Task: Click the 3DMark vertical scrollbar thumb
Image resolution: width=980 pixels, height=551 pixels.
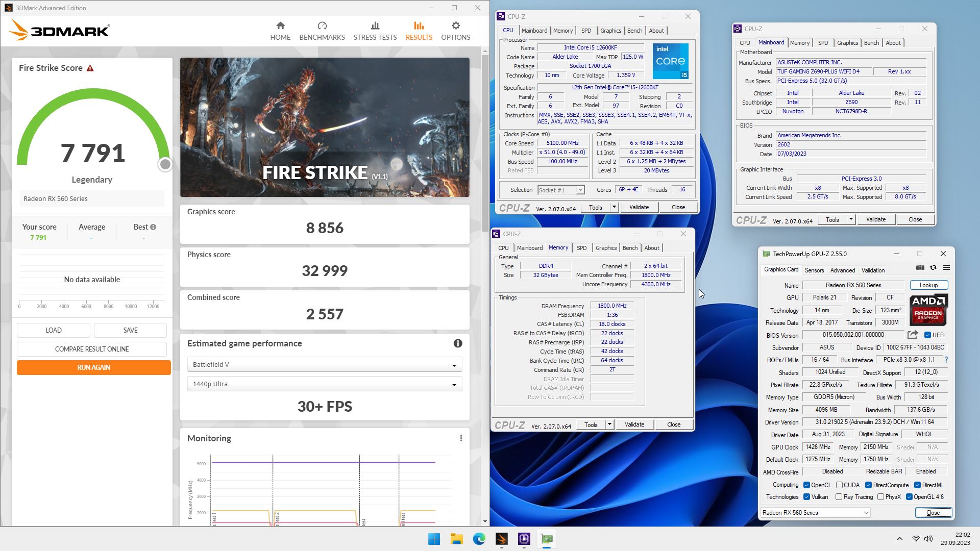Action: coord(485,143)
